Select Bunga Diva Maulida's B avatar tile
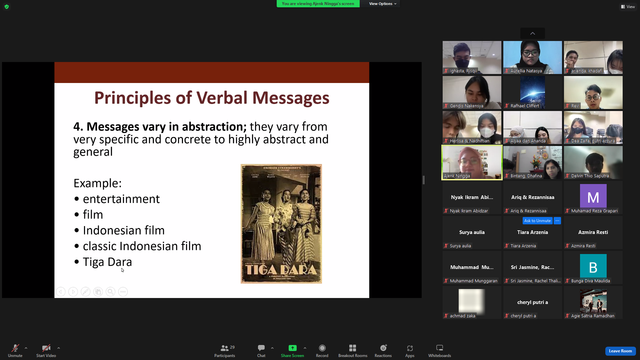Screen dimensions: 640x360 [593, 268]
